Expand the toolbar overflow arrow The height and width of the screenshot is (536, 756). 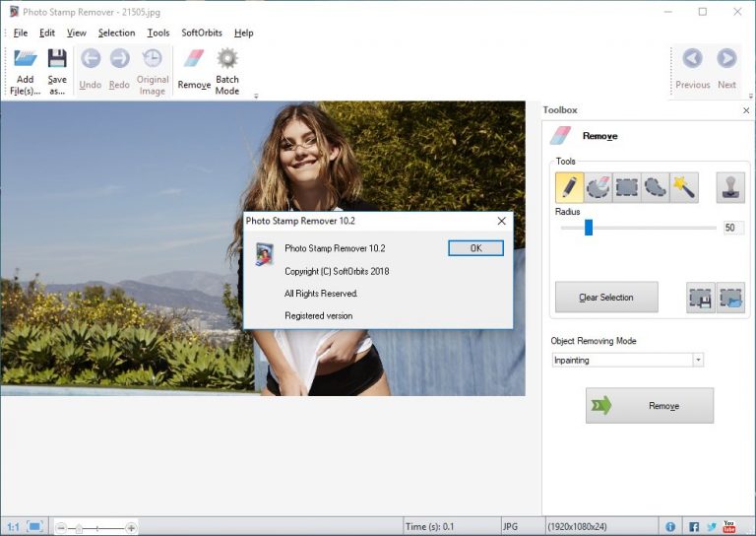256,96
